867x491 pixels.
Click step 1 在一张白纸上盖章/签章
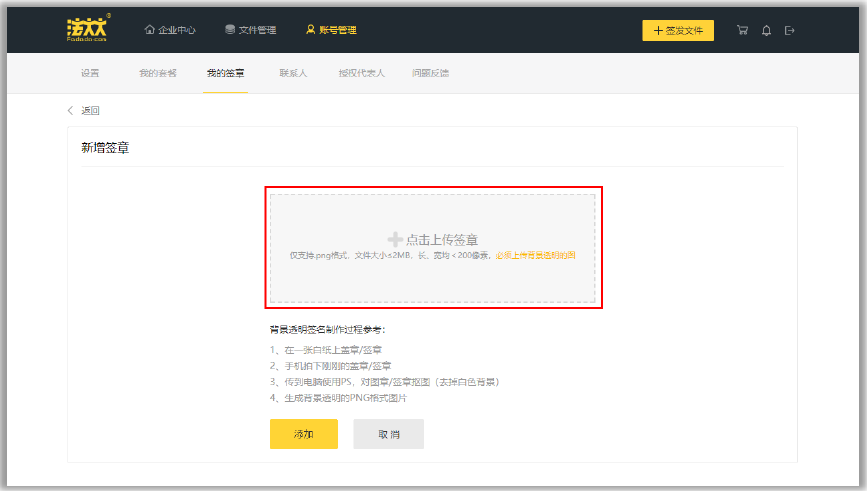[326, 350]
